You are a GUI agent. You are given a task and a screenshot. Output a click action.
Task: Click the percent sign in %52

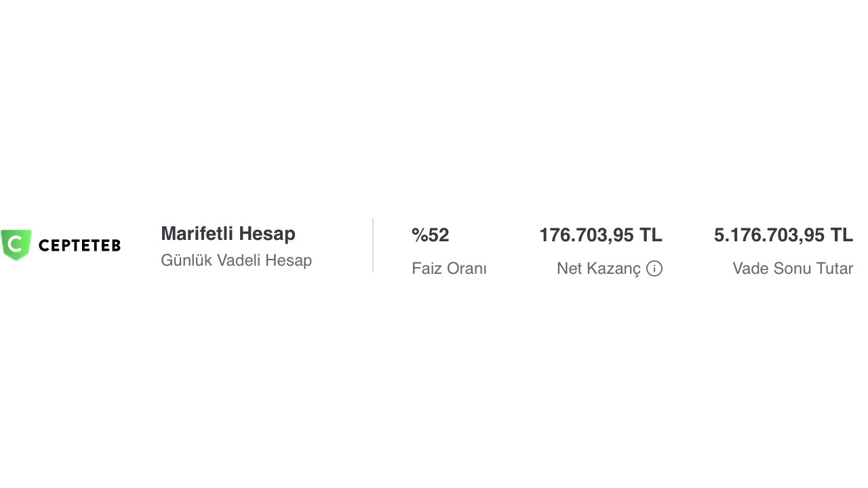click(x=420, y=235)
